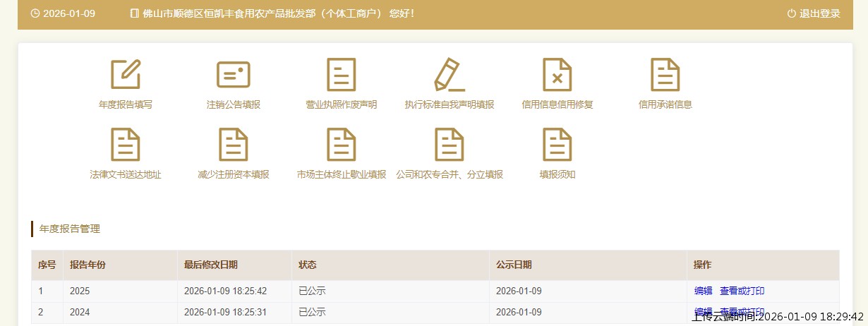Click the 操作 column header
Screen dimensions: 868x326
pyautogui.click(x=703, y=265)
